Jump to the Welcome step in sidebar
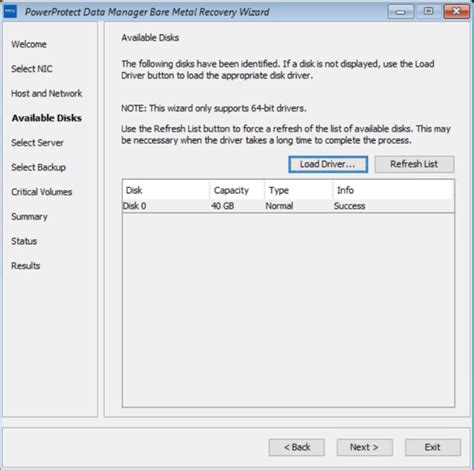This screenshot has width=474, height=470. pyautogui.click(x=29, y=44)
